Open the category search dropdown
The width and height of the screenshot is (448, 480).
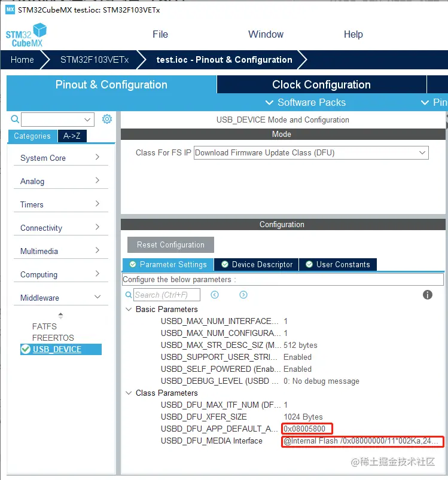87,120
